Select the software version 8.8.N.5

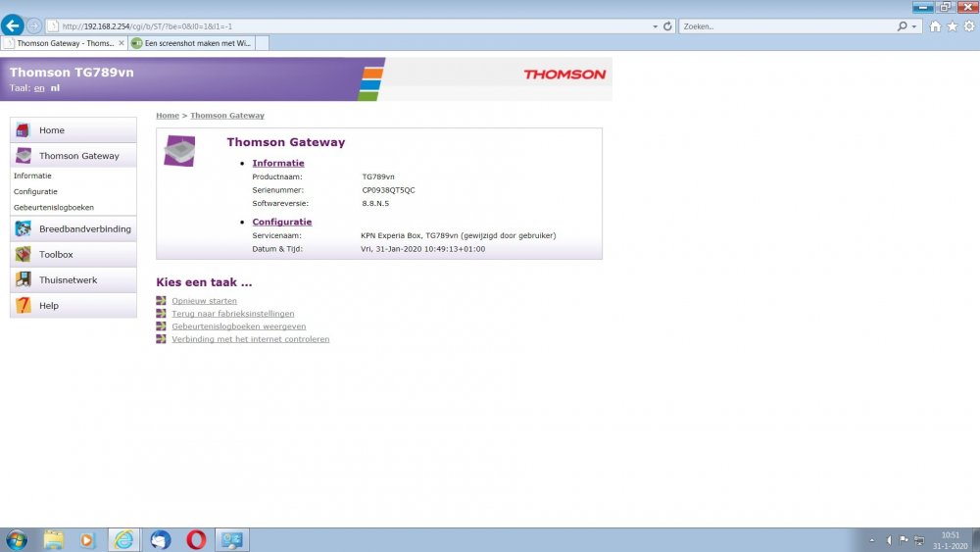click(375, 203)
